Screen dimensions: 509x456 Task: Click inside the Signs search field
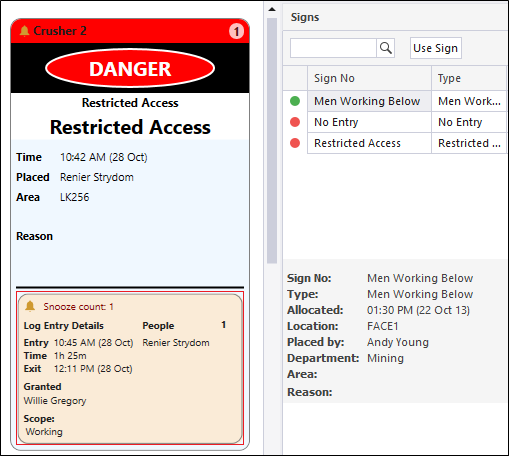click(333, 48)
